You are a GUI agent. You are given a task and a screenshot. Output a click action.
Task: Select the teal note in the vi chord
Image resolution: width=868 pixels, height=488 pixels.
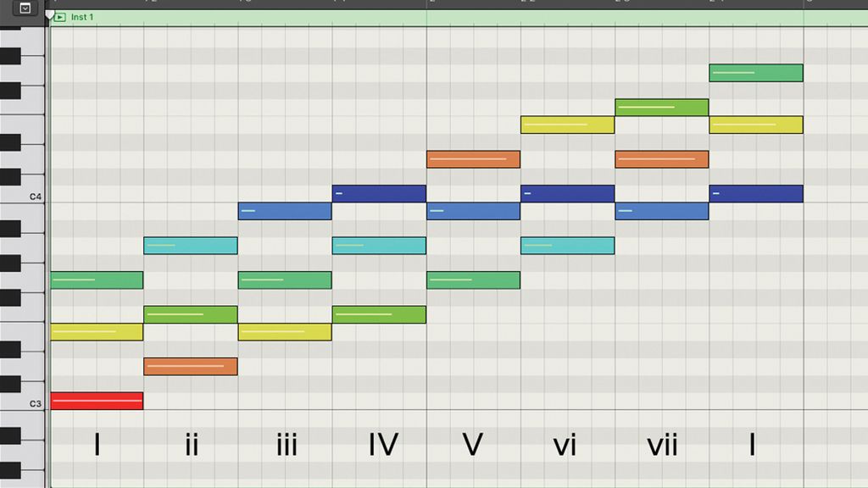click(x=568, y=245)
